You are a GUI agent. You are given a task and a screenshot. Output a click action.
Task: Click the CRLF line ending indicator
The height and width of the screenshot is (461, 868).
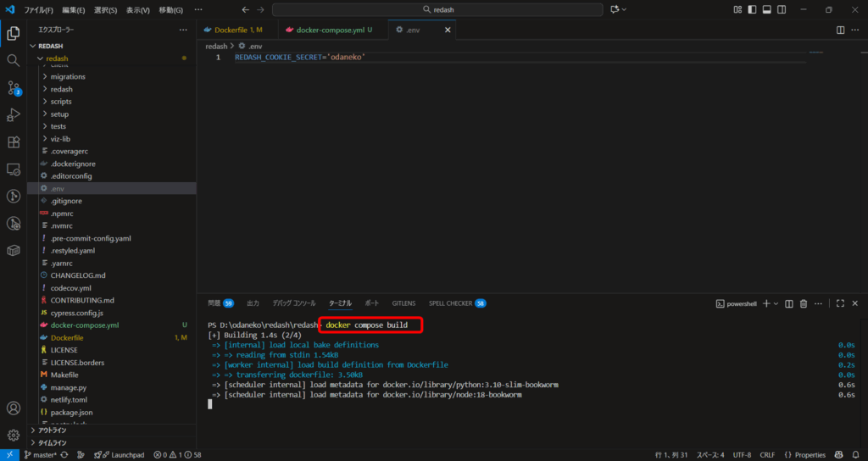point(767,454)
